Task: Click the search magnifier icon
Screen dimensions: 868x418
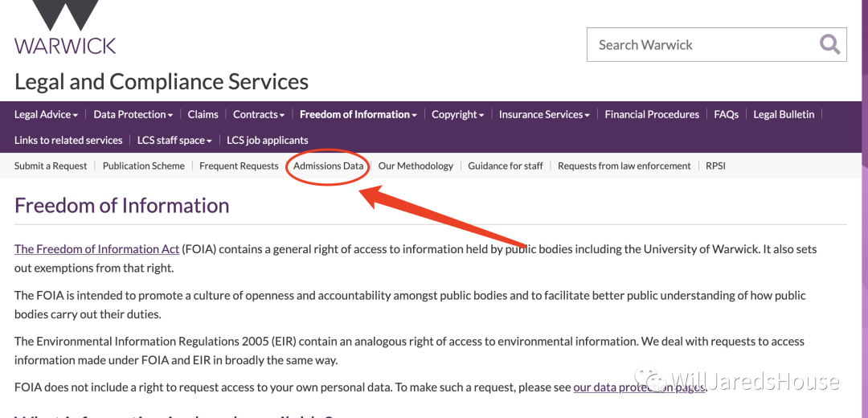Action: point(829,44)
